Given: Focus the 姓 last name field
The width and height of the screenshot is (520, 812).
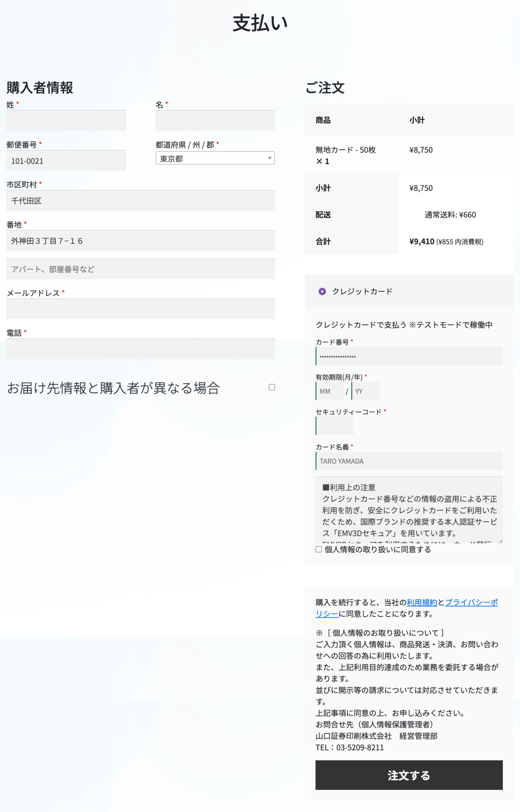Looking at the screenshot, I should coord(66,120).
